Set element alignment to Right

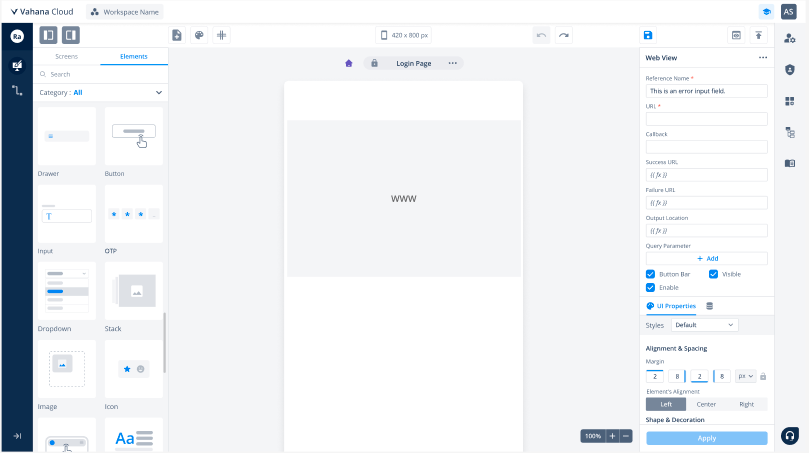coord(747,405)
